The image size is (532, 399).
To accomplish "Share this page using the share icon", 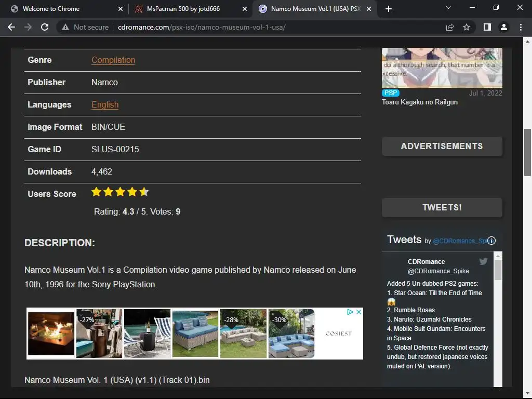I will pyautogui.click(x=450, y=27).
